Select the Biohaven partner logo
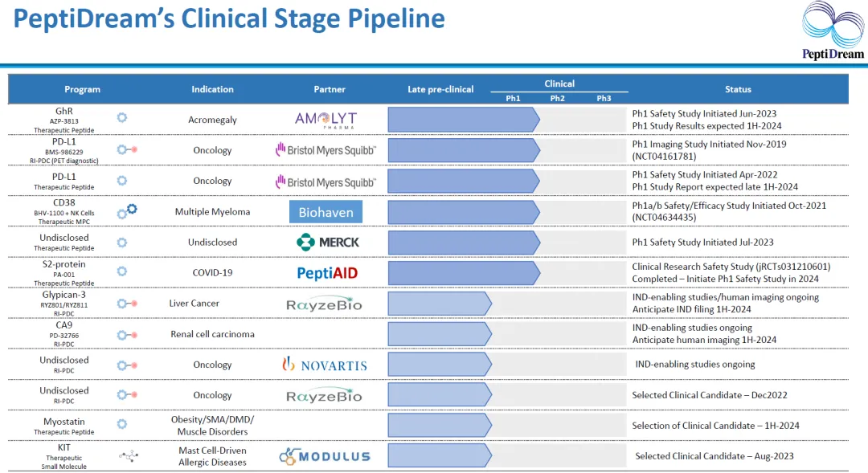Screen dimensions: 868x473 [325, 212]
